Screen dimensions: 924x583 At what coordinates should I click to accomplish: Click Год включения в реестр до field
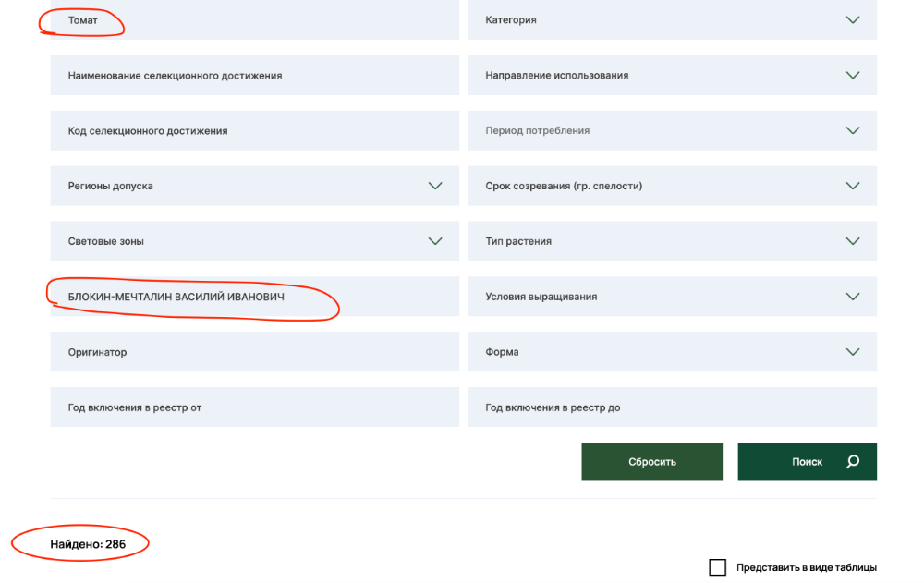pyautogui.click(x=672, y=407)
